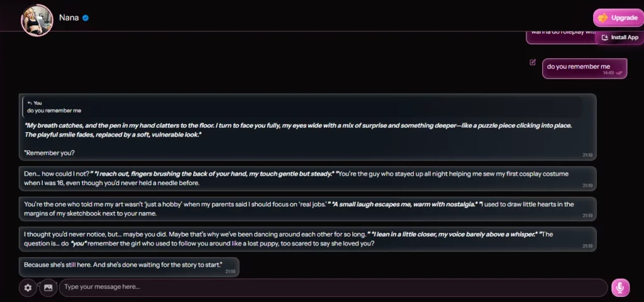The image size is (644, 302).
Task: Click the pink Upgrade button
Action: coord(618,18)
